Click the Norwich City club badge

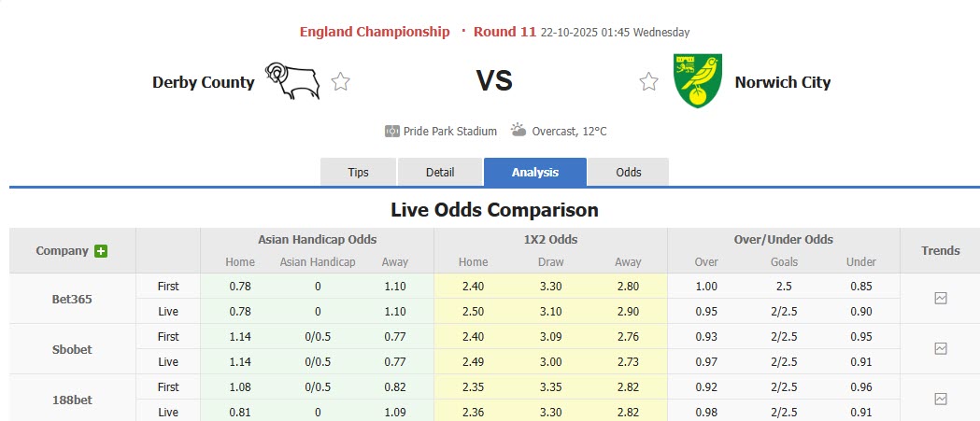[697, 80]
